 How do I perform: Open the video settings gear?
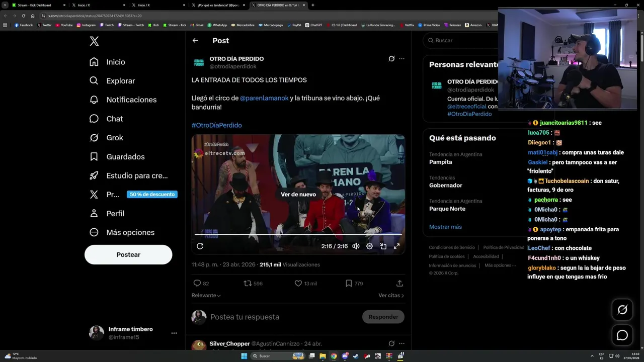click(x=369, y=246)
